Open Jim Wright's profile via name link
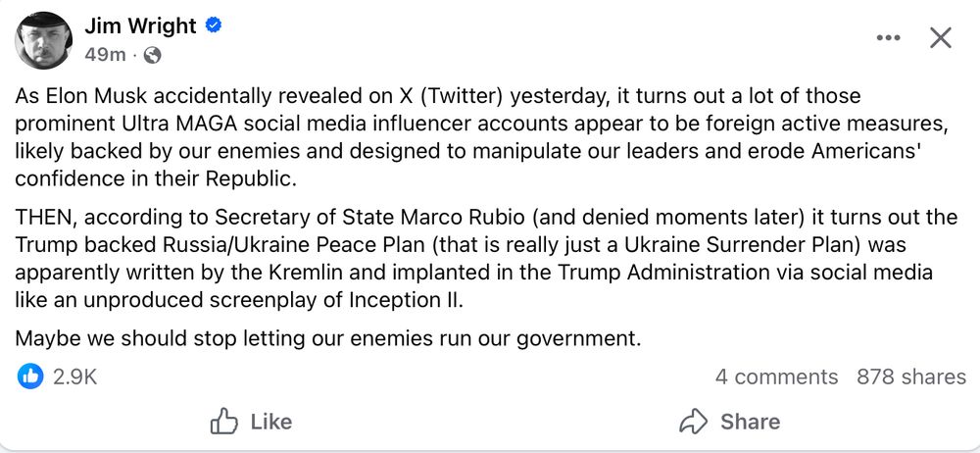This screenshot has height=453, width=980. pyautogui.click(x=140, y=26)
